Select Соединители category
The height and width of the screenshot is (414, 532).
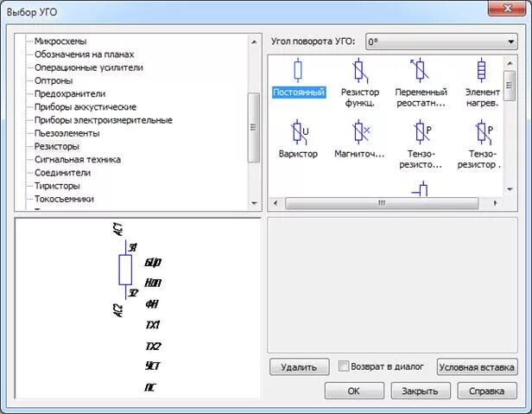62,173
